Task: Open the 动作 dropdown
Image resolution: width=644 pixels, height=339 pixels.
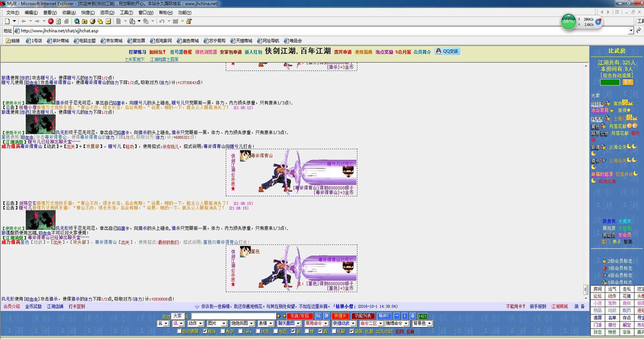Action: click(196, 323)
